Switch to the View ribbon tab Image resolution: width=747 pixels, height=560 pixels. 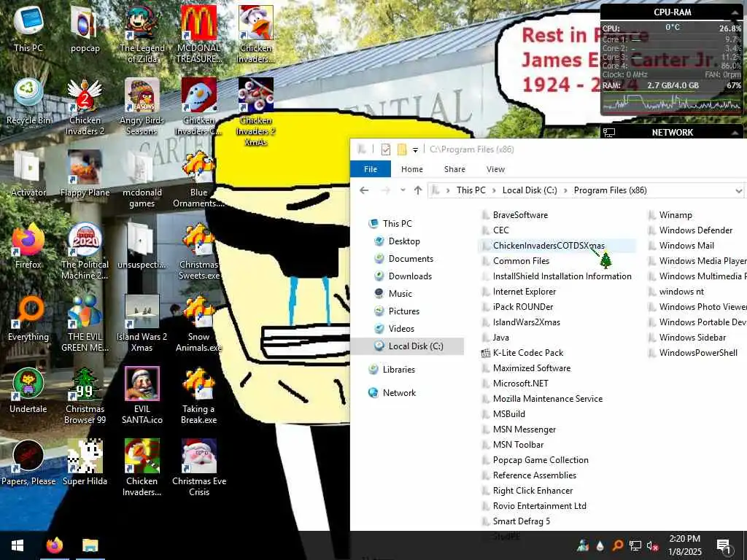tap(495, 169)
